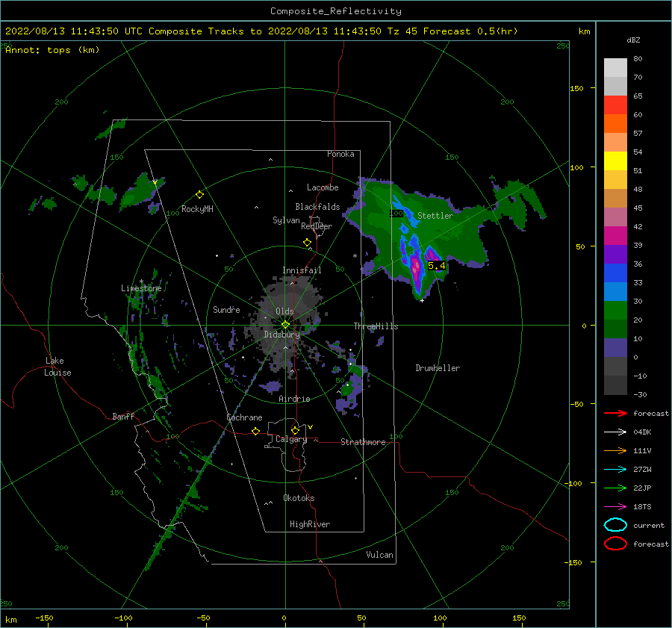Click the yellow swatch between 54 and 51 dBZ
Viewport: 672px width, 628px height.
615,161
